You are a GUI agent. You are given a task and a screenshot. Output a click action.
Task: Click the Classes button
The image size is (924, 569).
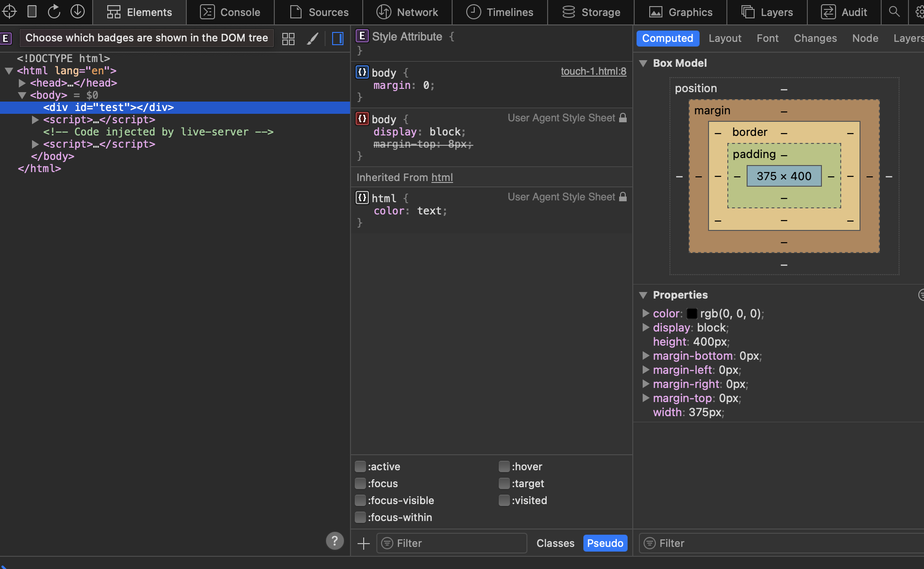(555, 544)
